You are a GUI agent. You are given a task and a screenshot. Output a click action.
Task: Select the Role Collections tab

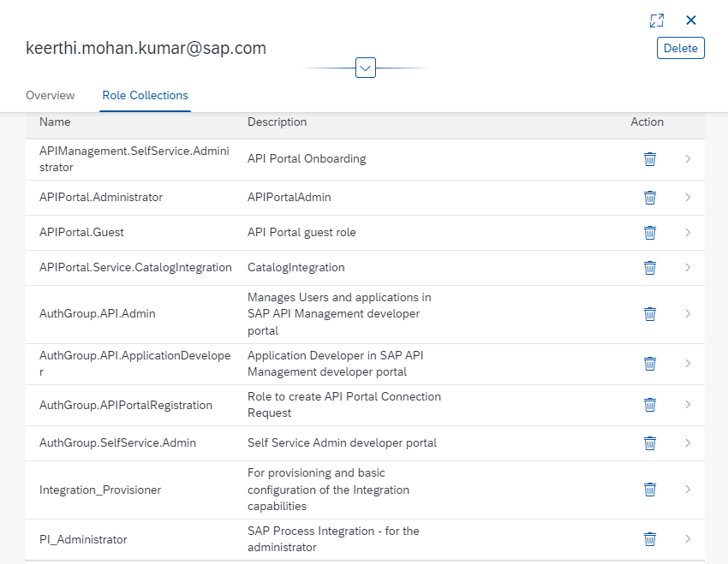pyautogui.click(x=145, y=96)
